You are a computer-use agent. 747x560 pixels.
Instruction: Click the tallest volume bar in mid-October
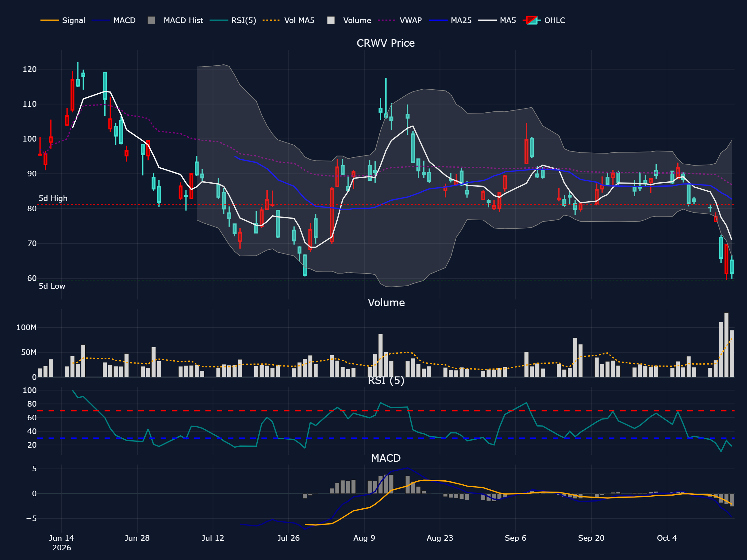point(726,345)
